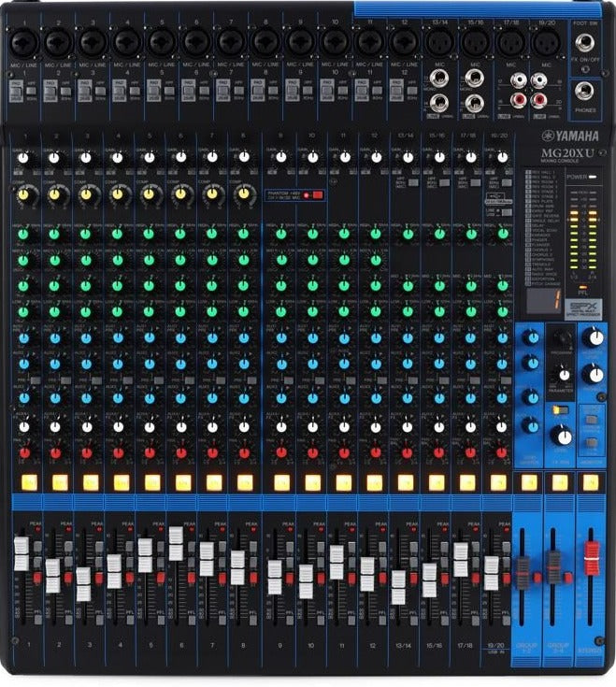The width and height of the screenshot is (616, 687).
Task: Click channel 1 red pan knob
Action: coord(23,452)
